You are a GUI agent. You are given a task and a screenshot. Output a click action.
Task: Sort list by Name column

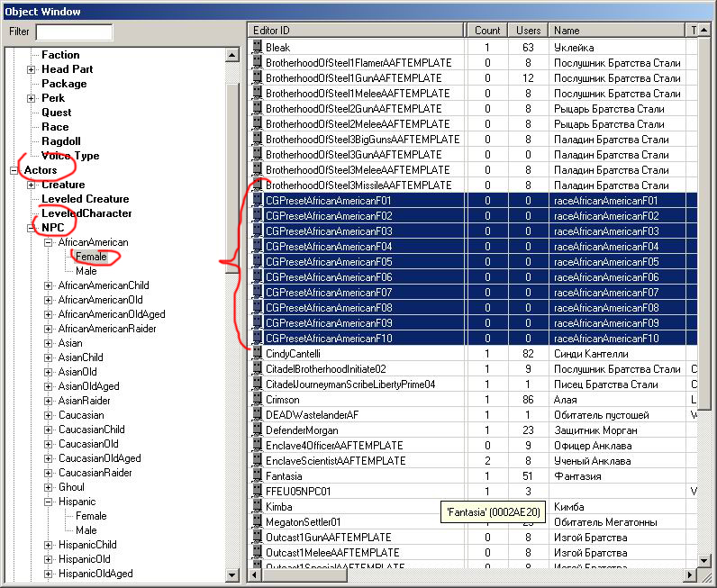click(x=617, y=31)
